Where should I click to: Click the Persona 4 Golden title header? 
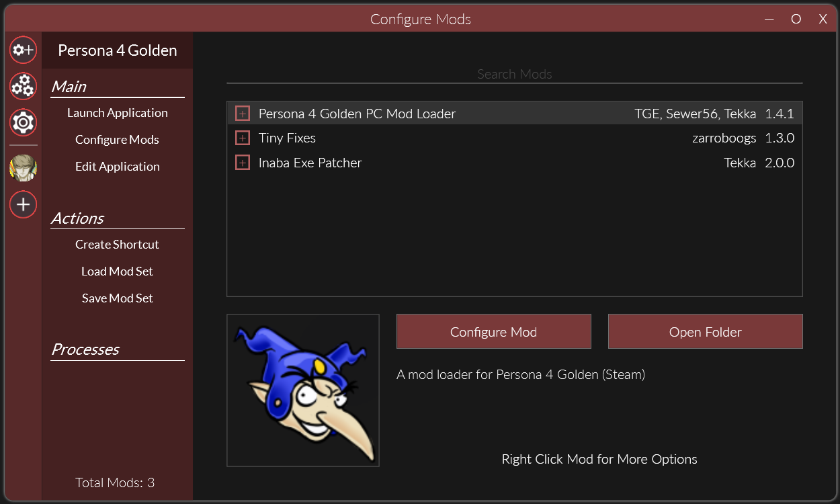pos(118,50)
